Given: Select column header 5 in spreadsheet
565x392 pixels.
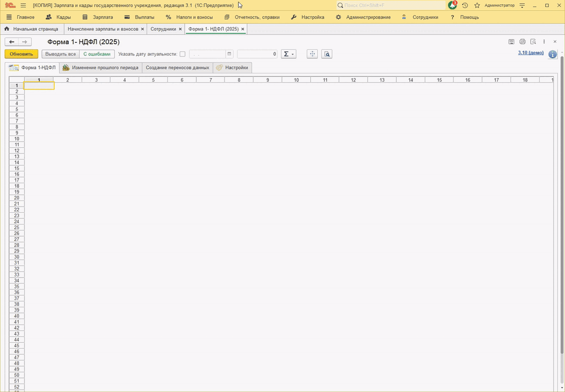Looking at the screenshot, I should coord(153,80).
